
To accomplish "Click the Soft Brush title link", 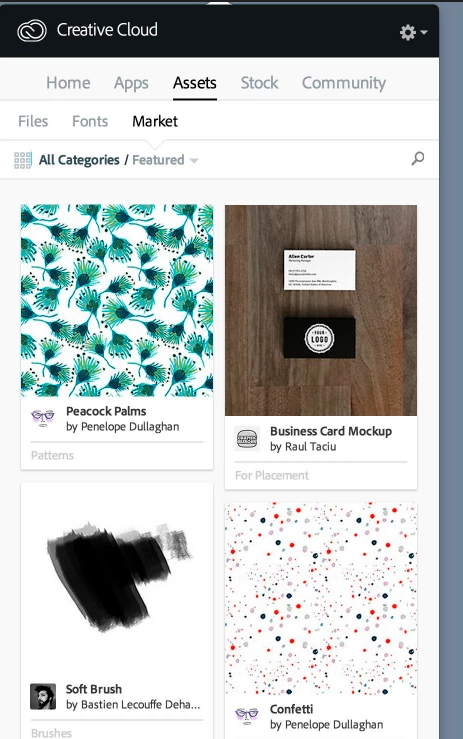I will click(94, 689).
